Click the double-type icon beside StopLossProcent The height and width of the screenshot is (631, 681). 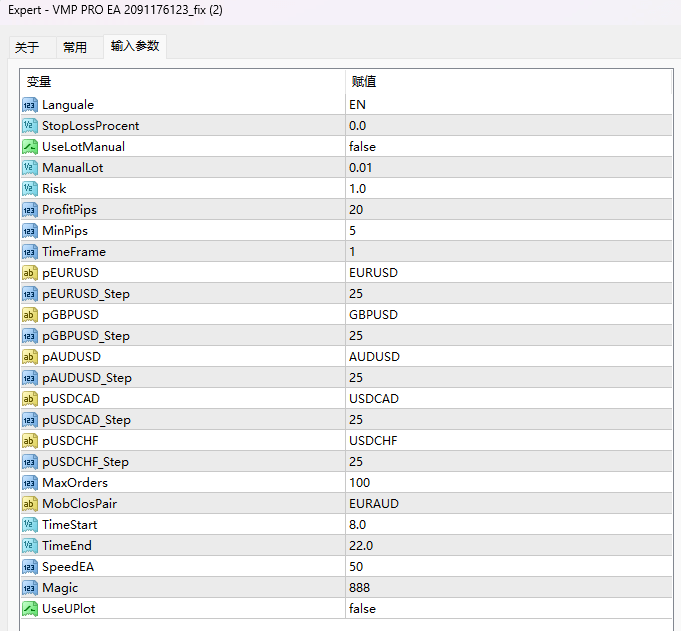(x=30, y=126)
